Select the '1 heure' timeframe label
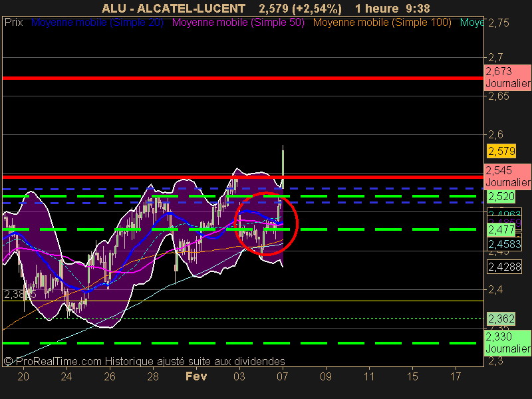This screenshot has width=532, height=399. pyautogui.click(x=376, y=8)
